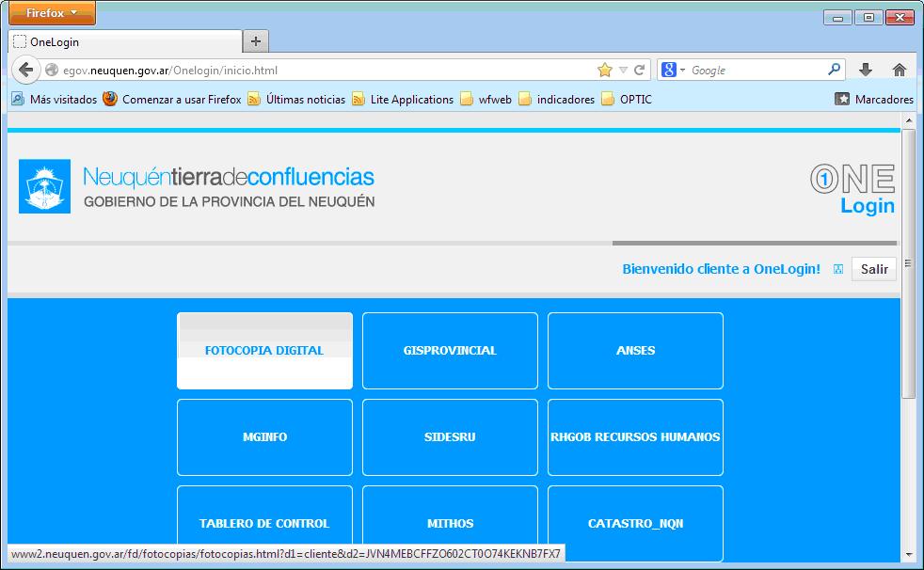The image size is (924, 570).
Task: Click the small icon beside the Salir button
Action: (x=837, y=270)
